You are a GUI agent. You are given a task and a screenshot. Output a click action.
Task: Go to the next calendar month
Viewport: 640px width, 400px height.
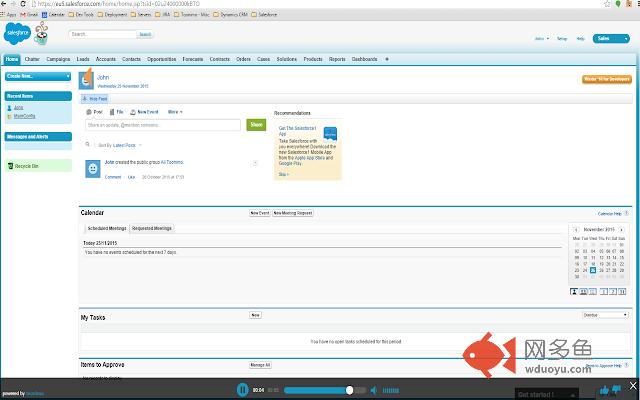[x=621, y=229]
